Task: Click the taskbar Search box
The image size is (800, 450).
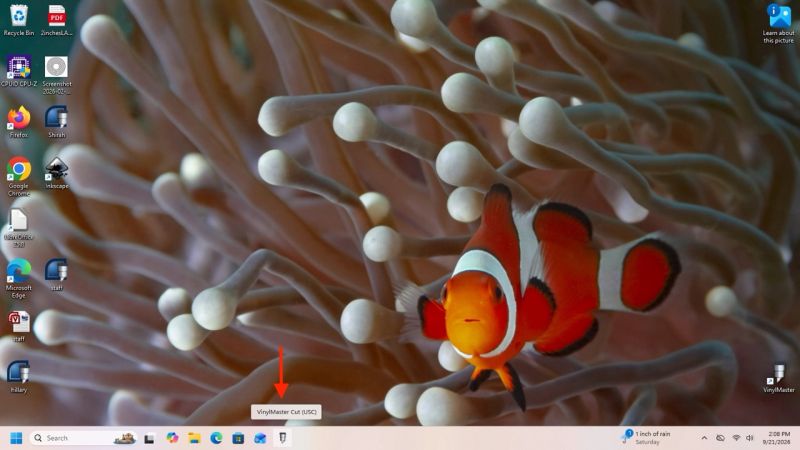Action: 84,438
